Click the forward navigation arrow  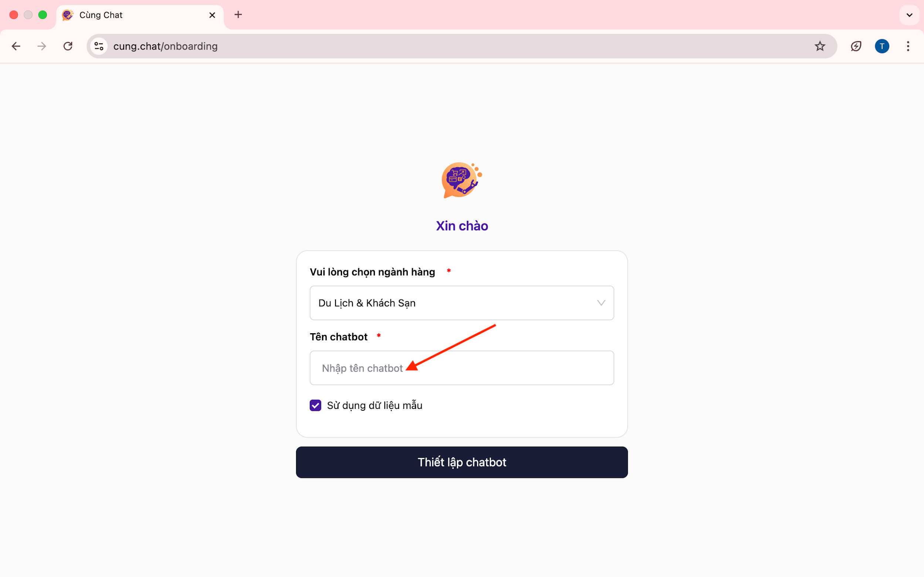click(x=42, y=46)
